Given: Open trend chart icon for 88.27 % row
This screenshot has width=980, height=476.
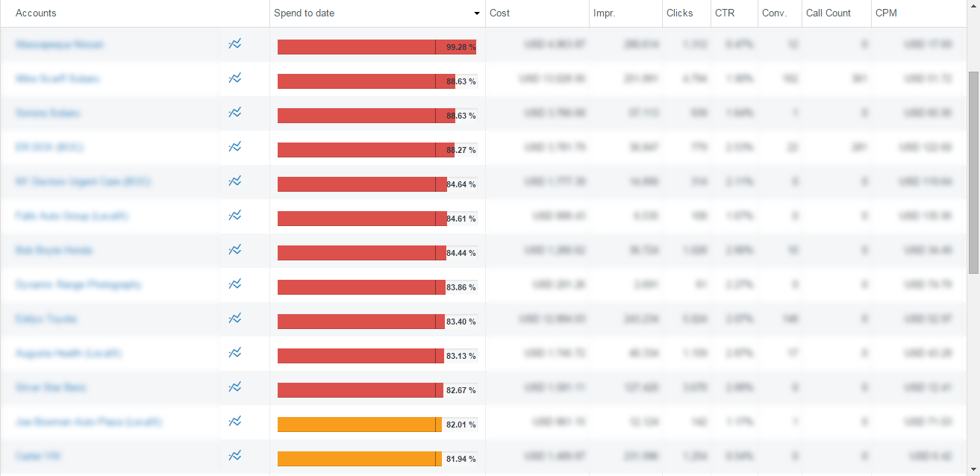Looking at the screenshot, I should [235, 147].
